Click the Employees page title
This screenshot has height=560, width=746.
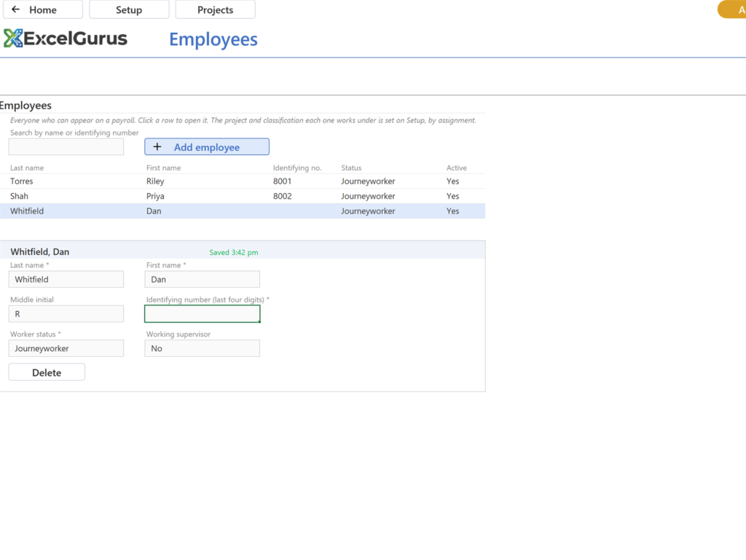(x=213, y=39)
